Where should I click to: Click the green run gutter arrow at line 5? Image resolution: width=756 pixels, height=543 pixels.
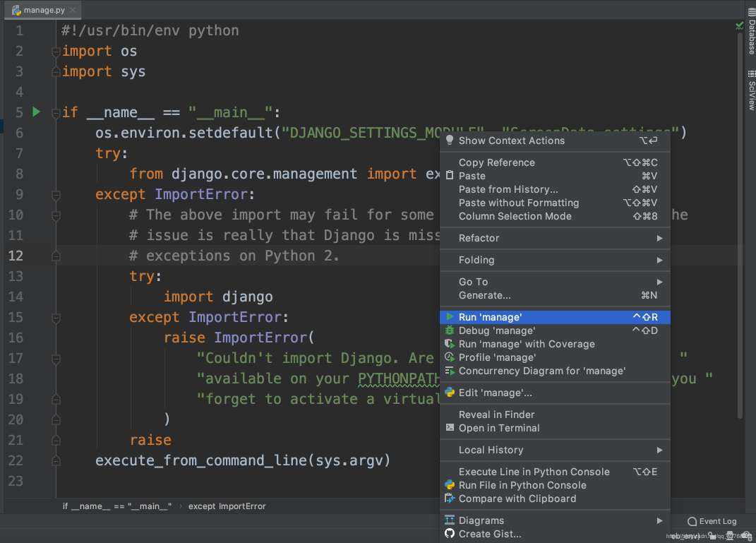[36, 112]
